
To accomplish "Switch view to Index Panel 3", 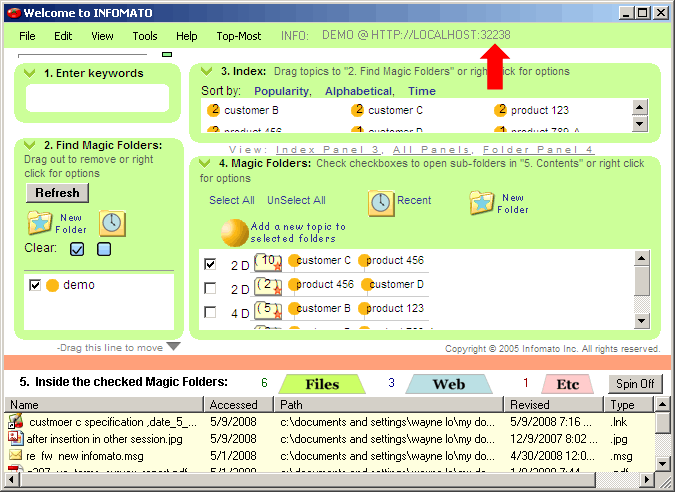I will click(x=328, y=149).
